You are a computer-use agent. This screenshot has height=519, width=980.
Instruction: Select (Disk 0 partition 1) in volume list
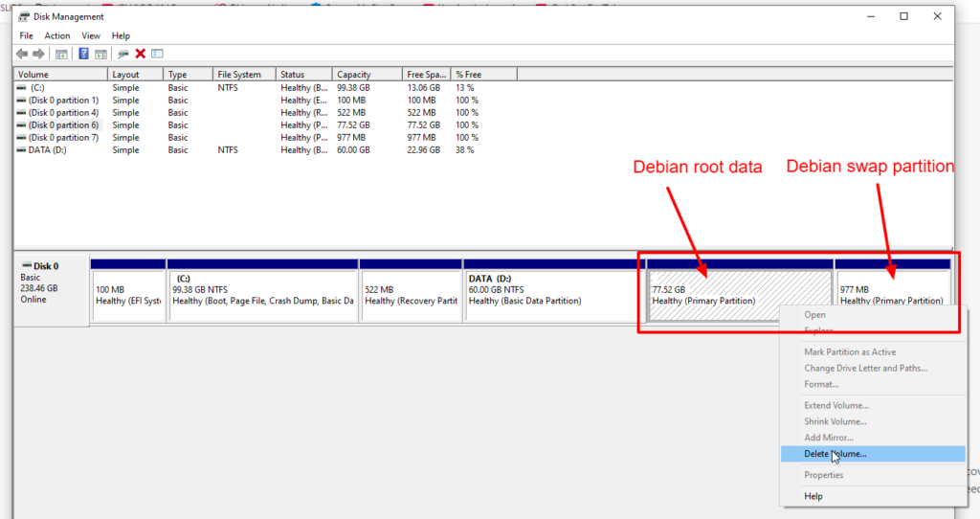tap(63, 101)
